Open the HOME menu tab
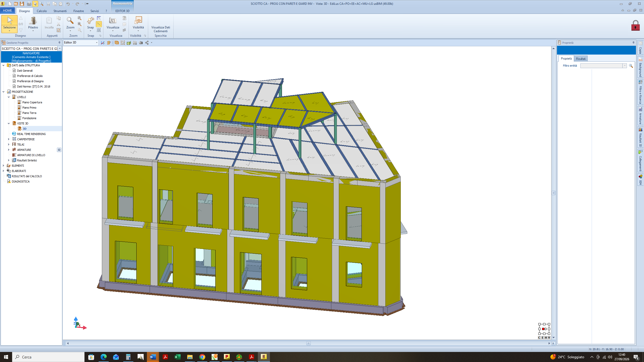The height and width of the screenshot is (362, 644). [x=8, y=11]
